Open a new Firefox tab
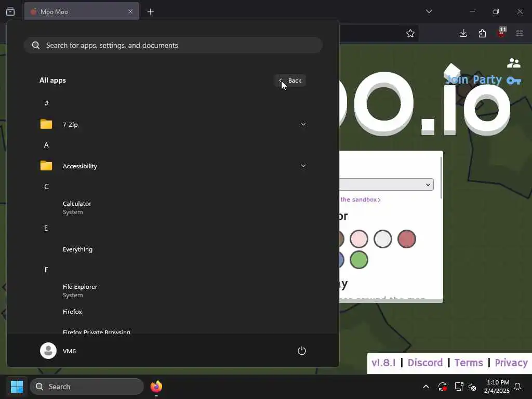The image size is (532, 399). tap(151, 12)
